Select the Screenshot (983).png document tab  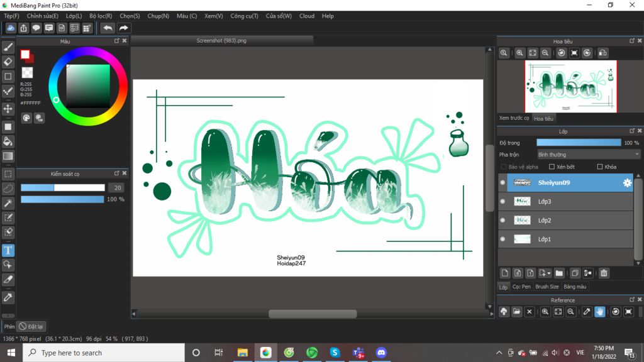[x=222, y=41]
